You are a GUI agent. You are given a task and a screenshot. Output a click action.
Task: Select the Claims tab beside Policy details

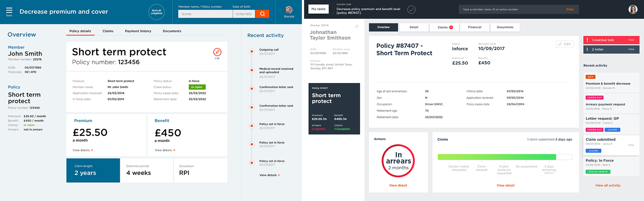(x=108, y=31)
